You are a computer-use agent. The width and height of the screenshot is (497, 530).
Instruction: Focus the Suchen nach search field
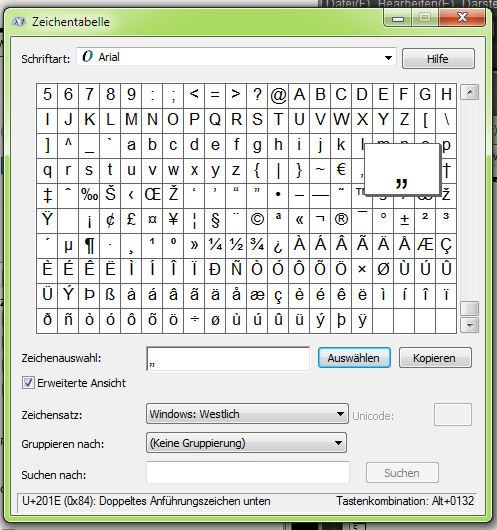pyautogui.click(x=248, y=473)
